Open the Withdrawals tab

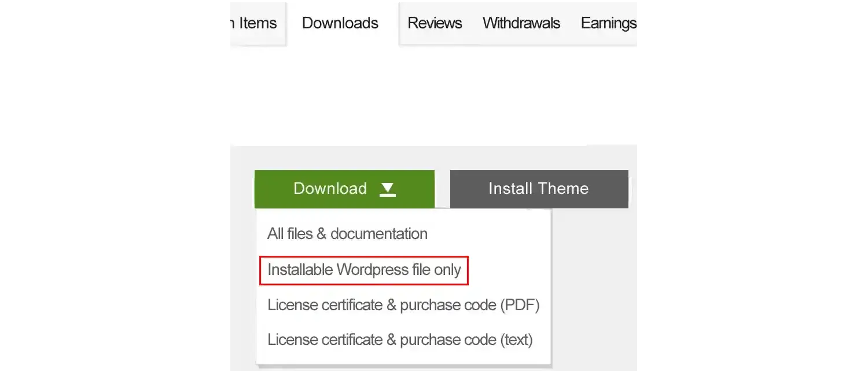tap(521, 23)
